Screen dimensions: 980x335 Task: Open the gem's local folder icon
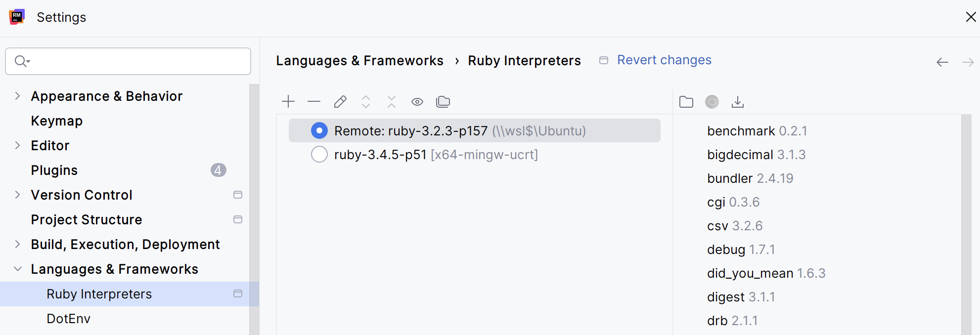(686, 102)
